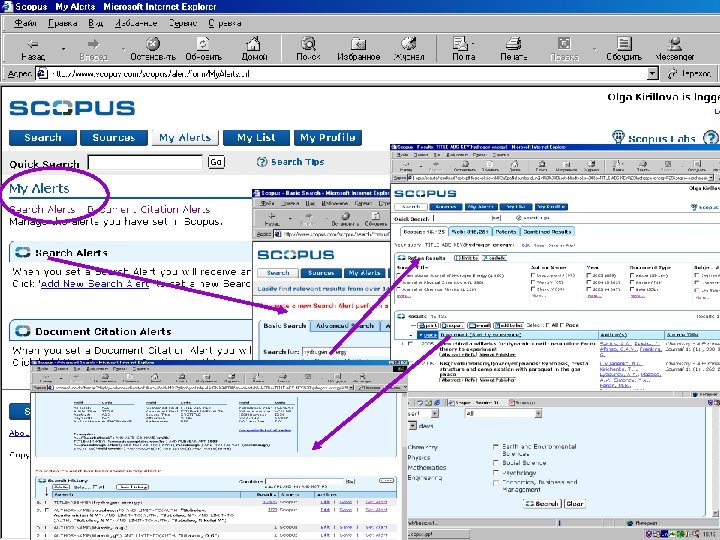
Task: Open the Search Tips link
Action: (298, 162)
